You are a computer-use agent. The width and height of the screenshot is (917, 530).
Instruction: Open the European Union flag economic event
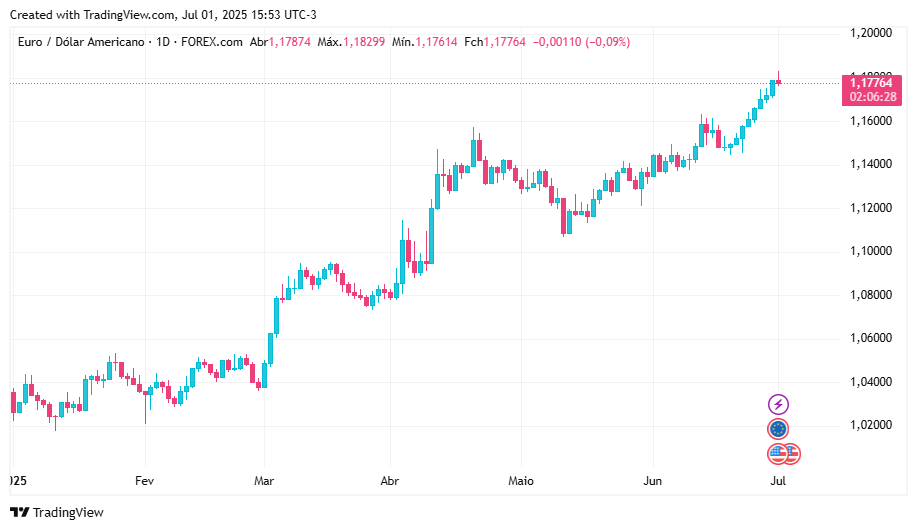[x=778, y=429]
